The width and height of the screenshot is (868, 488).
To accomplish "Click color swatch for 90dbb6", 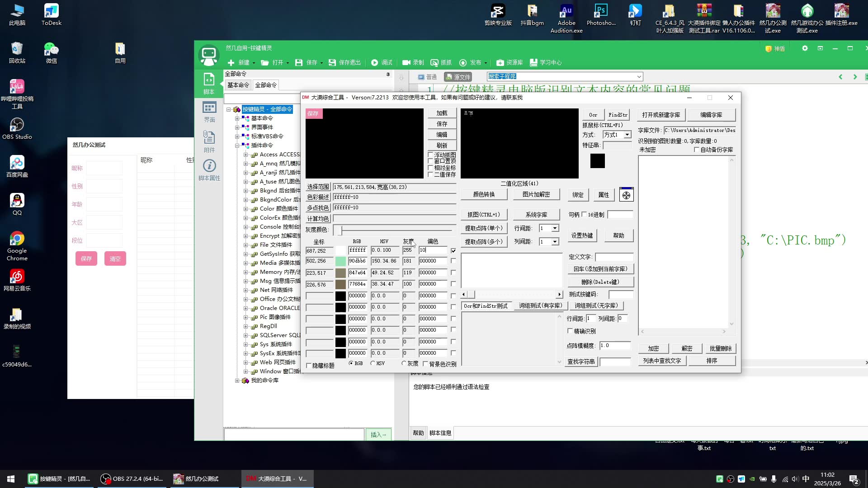I will 340,261.
